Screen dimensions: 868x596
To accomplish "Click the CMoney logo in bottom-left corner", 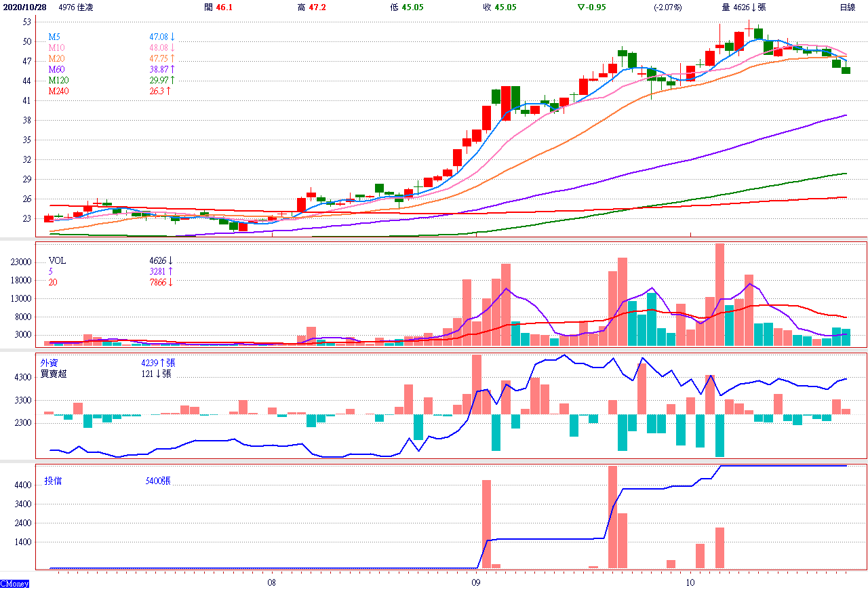I will pyautogui.click(x=14, y=583).
